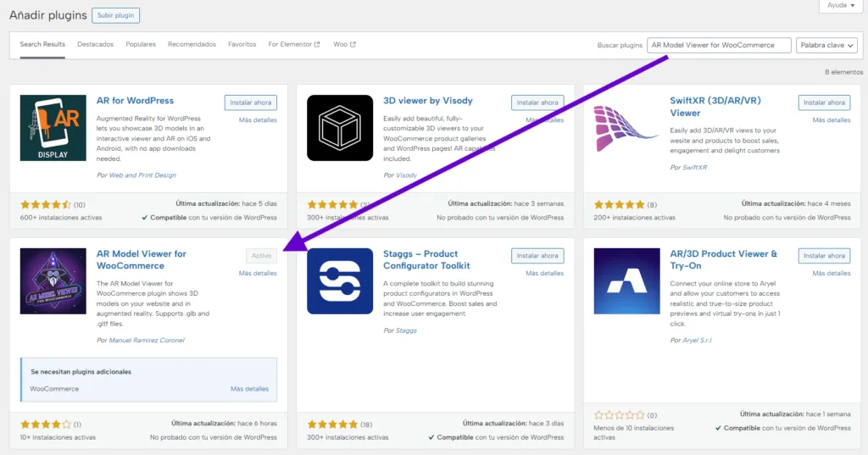The height and width of the screenshot is (455, 868).
Task: Open the 3D viewer by Visody title link
Action: (x=428, y=101)
